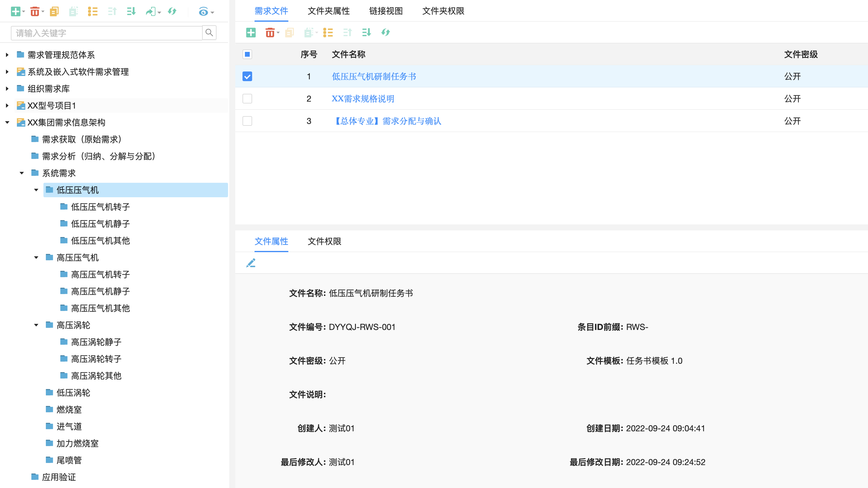868x488 pixels.
Task: Collapse the 高压涡轮 folder node
Action: (36, 325)
